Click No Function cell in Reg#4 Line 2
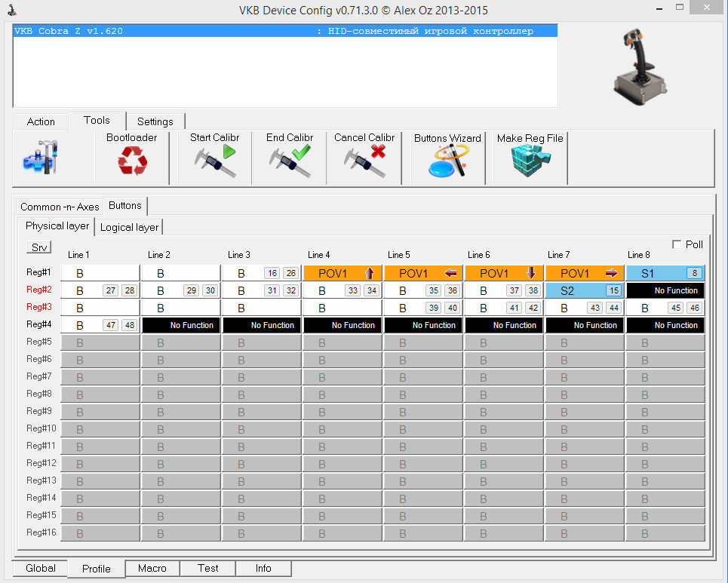The image size is (728, 583). [x=181, y=325]
